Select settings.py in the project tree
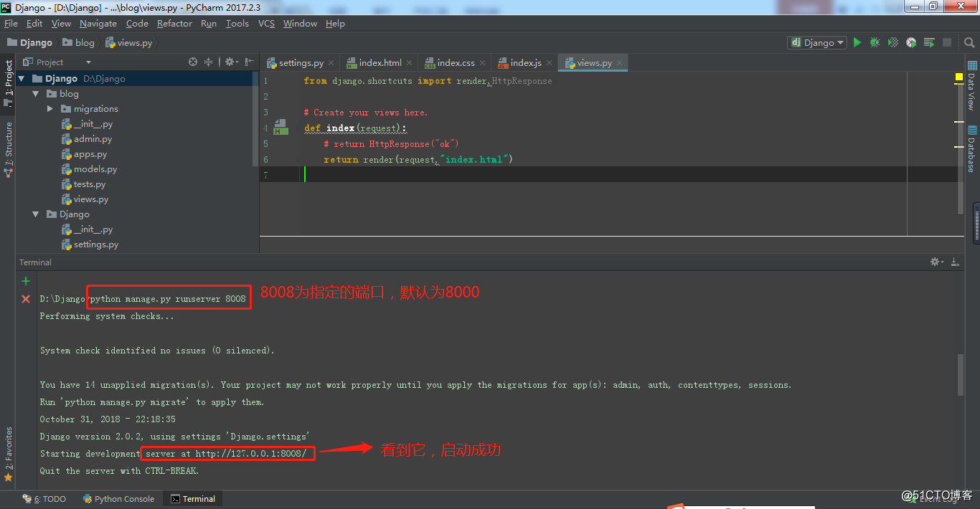The width and height of the screenshot is (980, 509). pos(96,244)
